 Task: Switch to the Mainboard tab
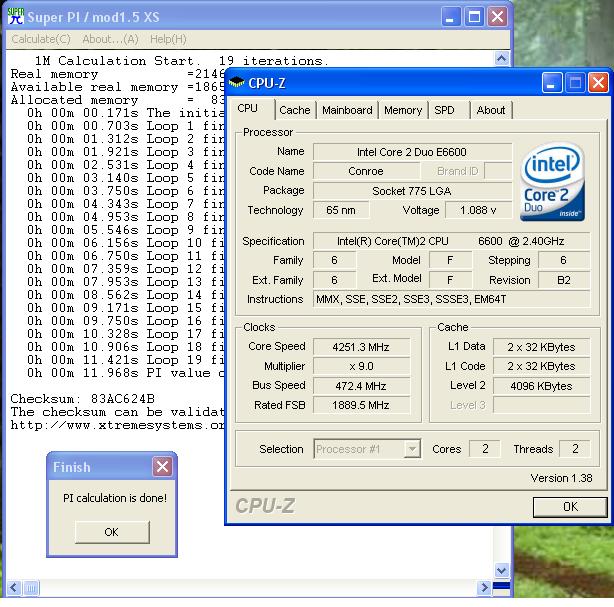[x=347, y=110]
